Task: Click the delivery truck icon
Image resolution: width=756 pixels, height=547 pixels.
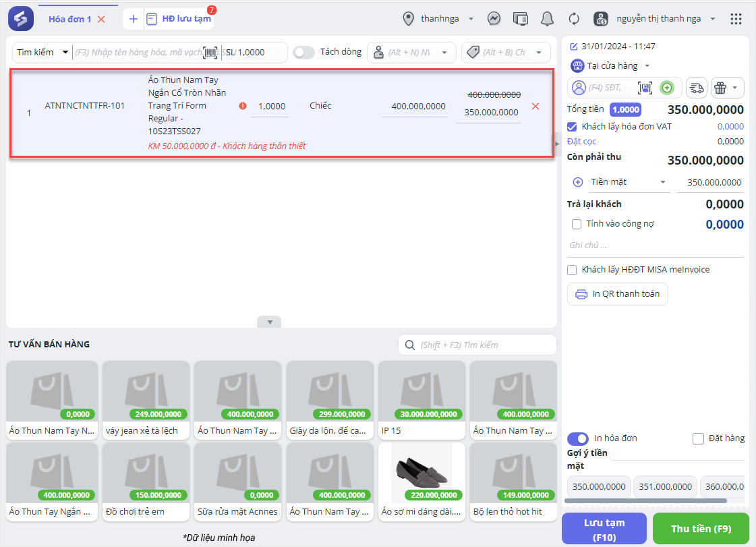Action: [x=697, y=88]
